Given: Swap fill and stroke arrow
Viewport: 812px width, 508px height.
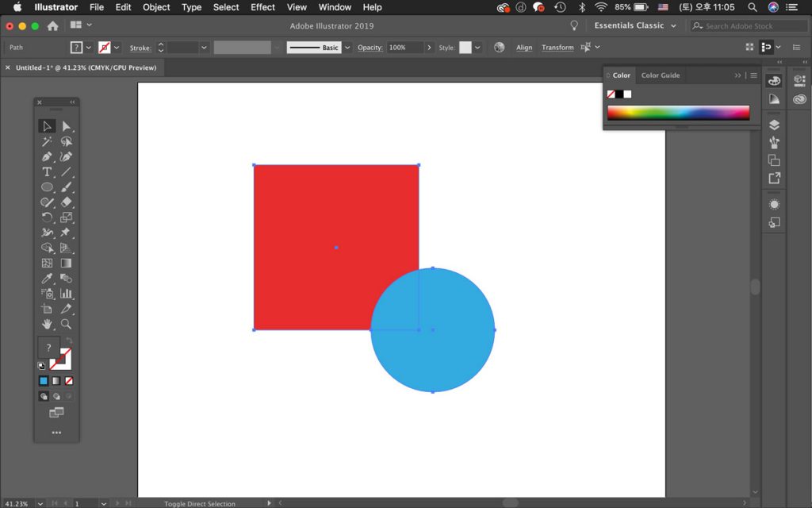Looking at the screenshot, I should click(70, 341).
